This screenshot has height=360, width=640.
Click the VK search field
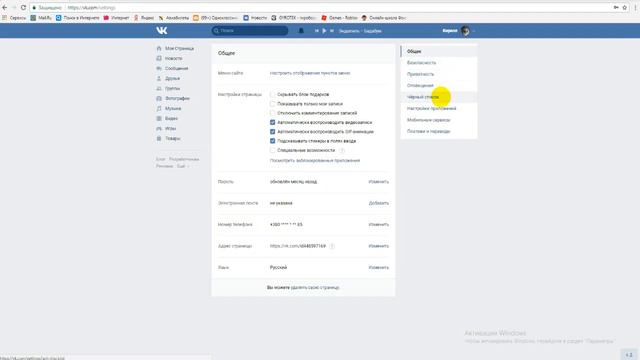click(x=250, y=31)
